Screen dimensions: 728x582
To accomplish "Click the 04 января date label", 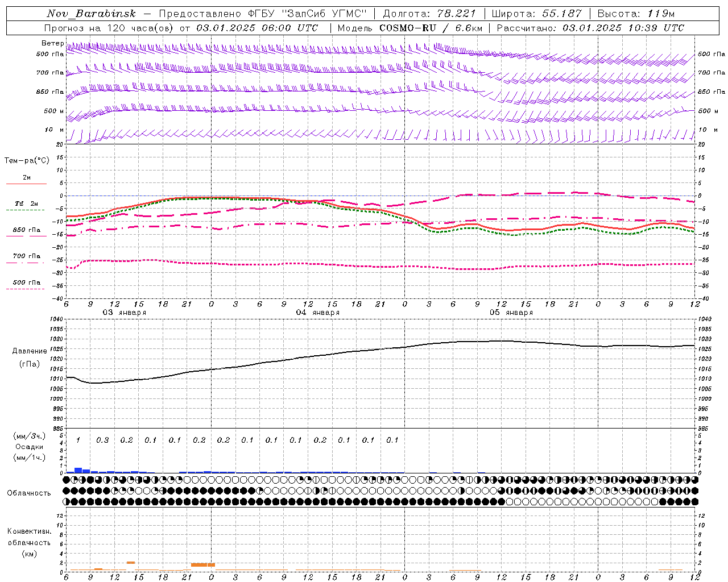I will click(x=317, y=313).
